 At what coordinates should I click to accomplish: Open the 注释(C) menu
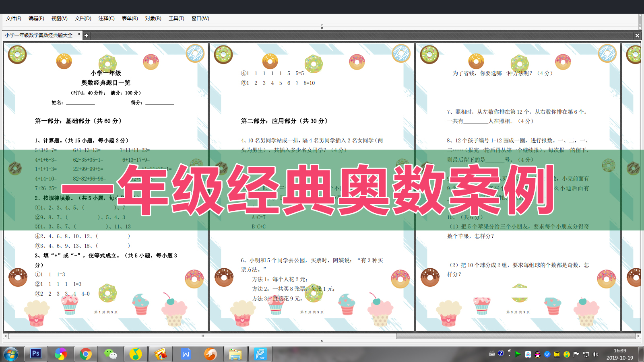(x=106, y=18)
